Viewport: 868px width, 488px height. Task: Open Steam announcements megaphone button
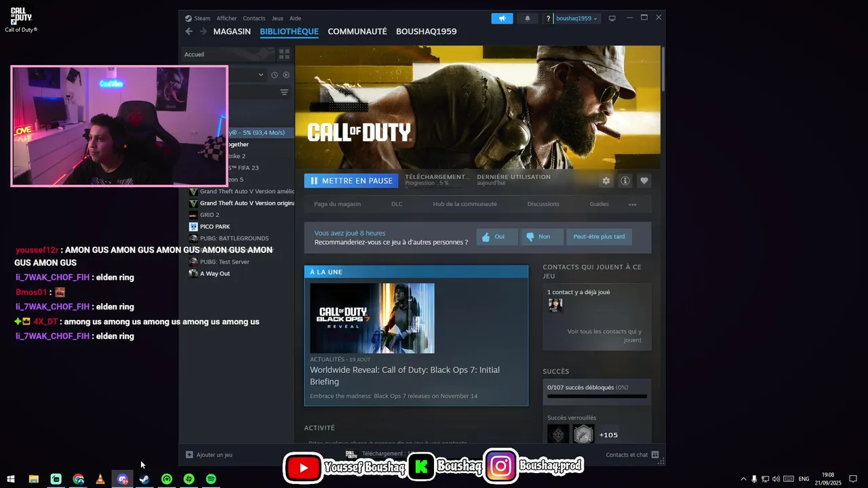502,18
